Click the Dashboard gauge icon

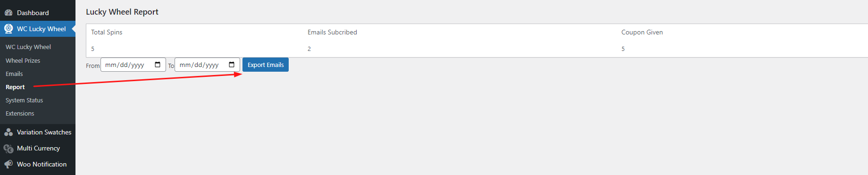point(8,13)
